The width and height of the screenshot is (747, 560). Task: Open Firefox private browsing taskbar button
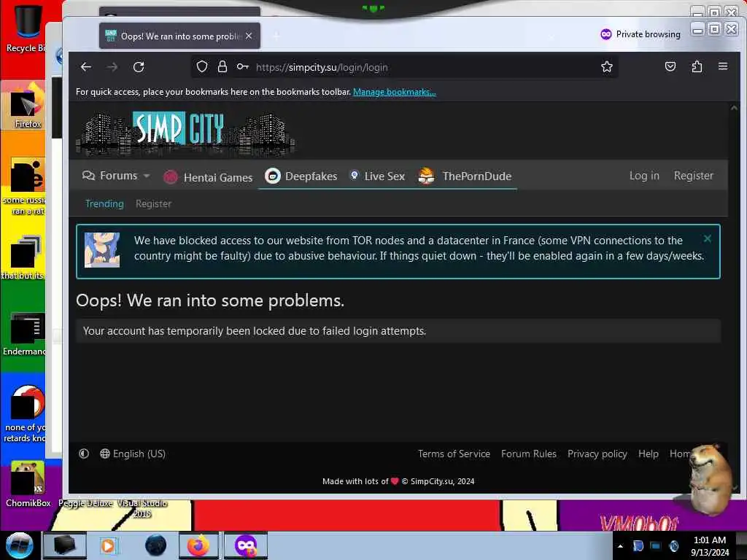point(246,545)
